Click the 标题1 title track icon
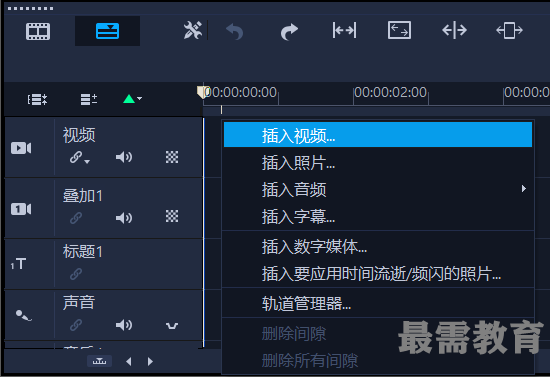 point(18,264)
